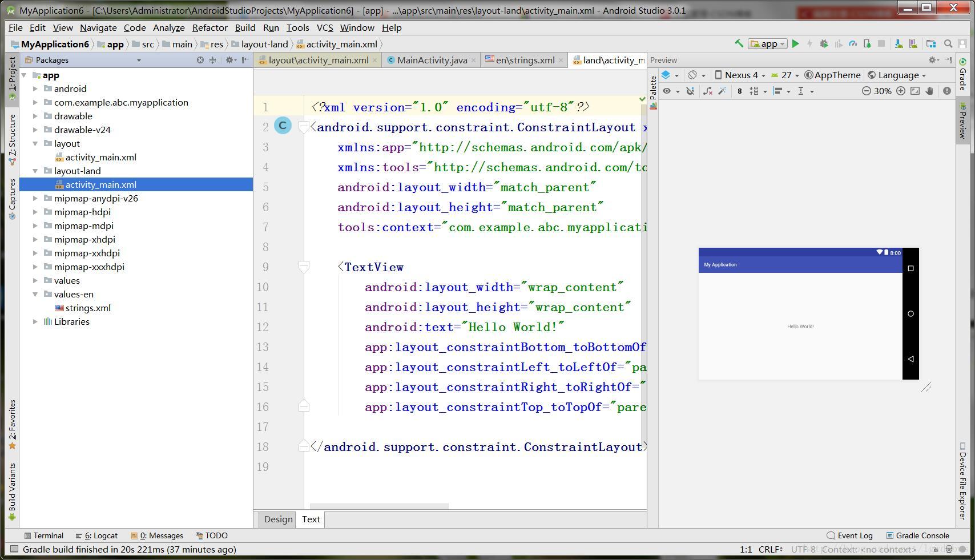Image resolution: width=975 pixels, height=560 pixels.
Task: Run the app with green play button
Action: pyautogui.click(x=795, y=44)
